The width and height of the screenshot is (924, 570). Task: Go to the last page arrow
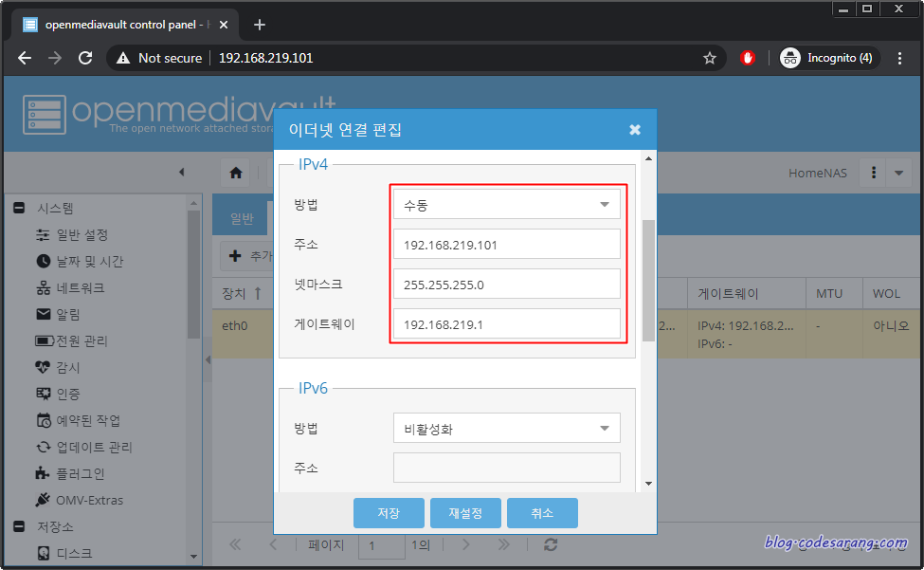503,544
